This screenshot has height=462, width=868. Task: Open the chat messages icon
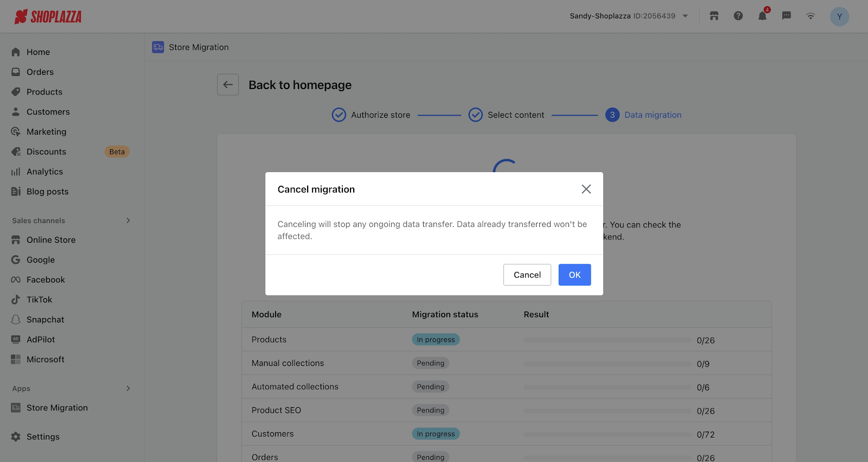point(786,16)
